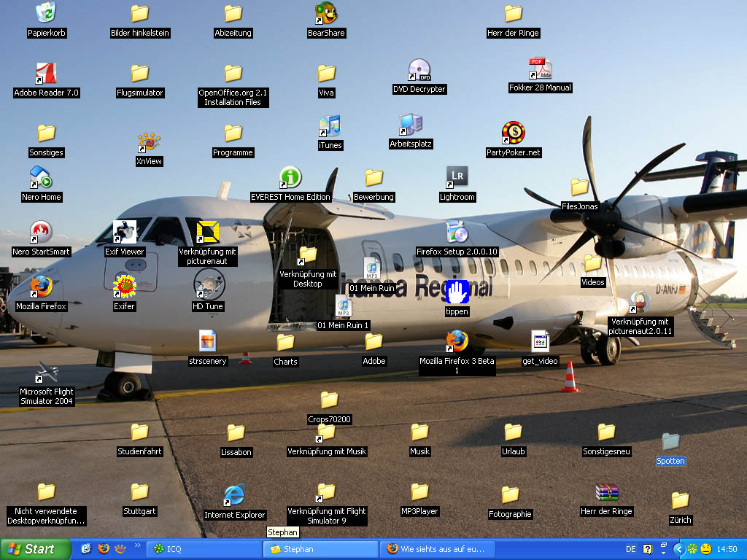Viewport: 747px width, 560px height.
Task: Click the Stephan taskbar button
Action: click(x=320, y=549)
